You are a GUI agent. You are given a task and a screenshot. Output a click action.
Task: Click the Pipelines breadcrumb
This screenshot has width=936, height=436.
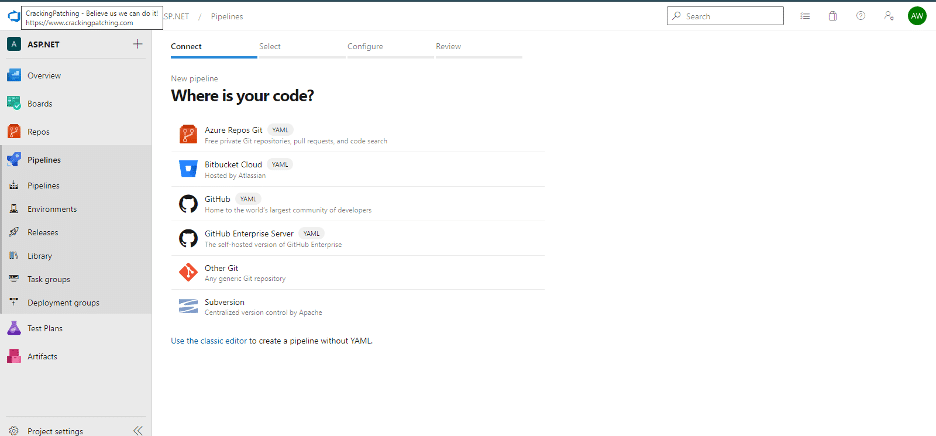point(227,16)
